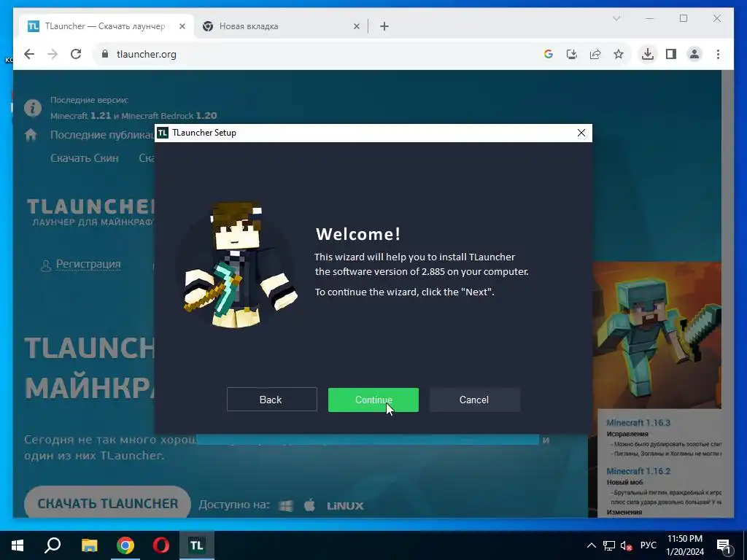The height and width of the screenshot is (560, 747).
Task: Click the install app icon in address bar
Action: click(572, 54)
